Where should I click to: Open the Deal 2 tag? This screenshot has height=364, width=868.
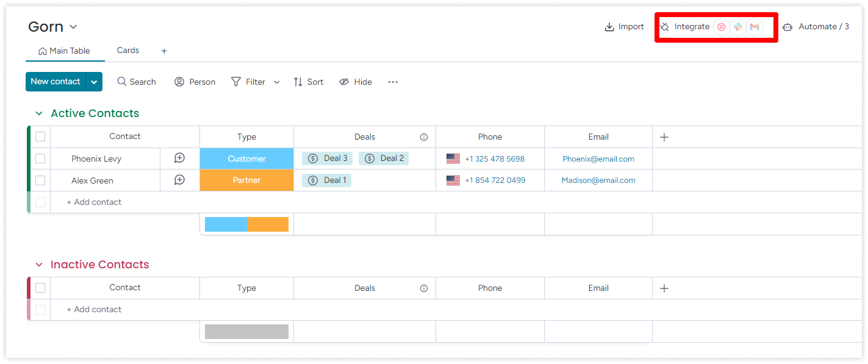(384, 159)
